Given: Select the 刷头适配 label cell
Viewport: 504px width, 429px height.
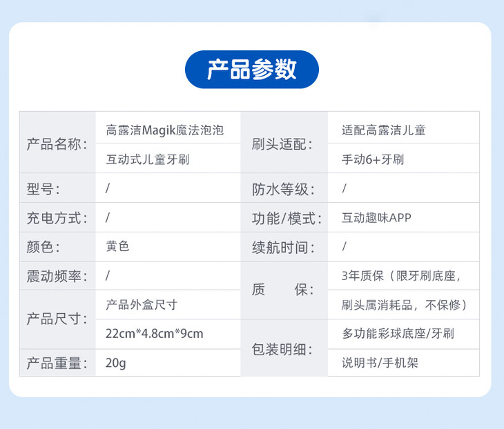Looking at the screenshot, I should click(282, 144).
